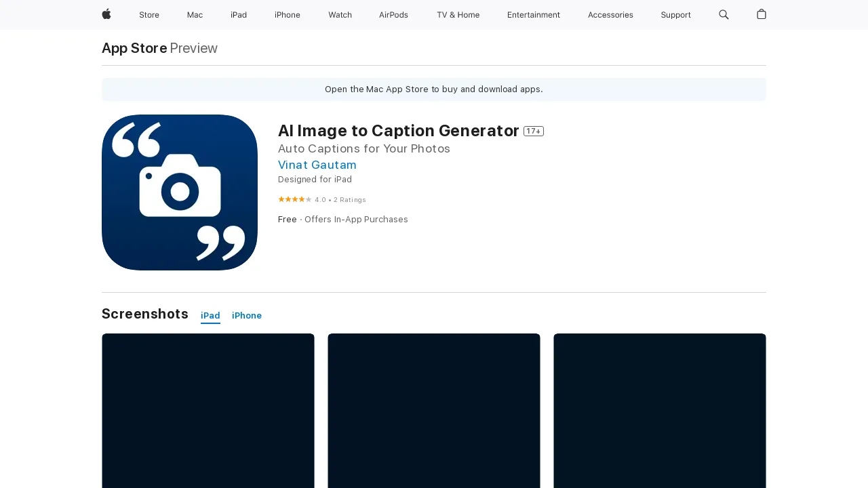Open the Vinat Gautam developer link

click(x=317, y=165)
